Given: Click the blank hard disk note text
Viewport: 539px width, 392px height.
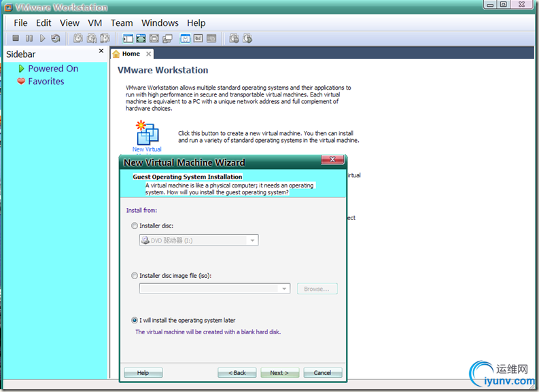Looking at the screenshot, I should tap(208, 332).
